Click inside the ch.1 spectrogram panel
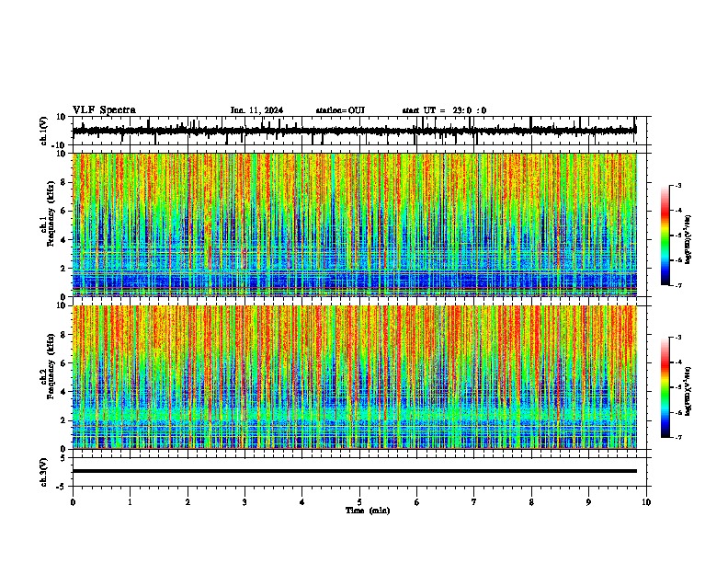Screen dimensions: 728x563 coord(355,224)
